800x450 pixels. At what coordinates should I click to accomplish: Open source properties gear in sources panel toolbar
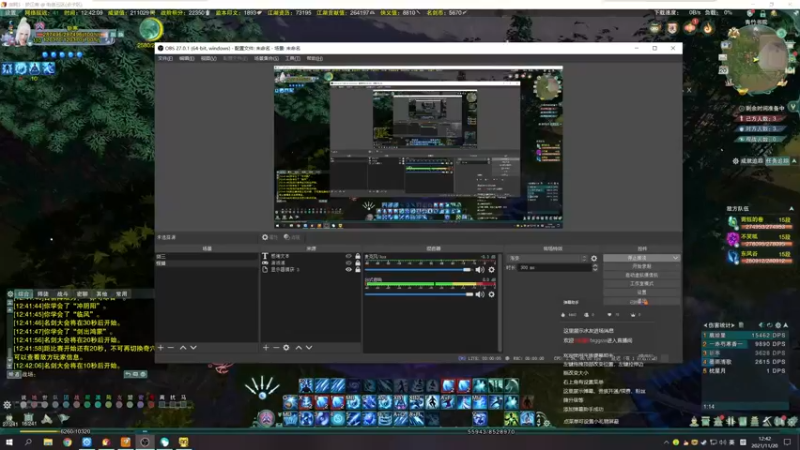click(286, 347)
